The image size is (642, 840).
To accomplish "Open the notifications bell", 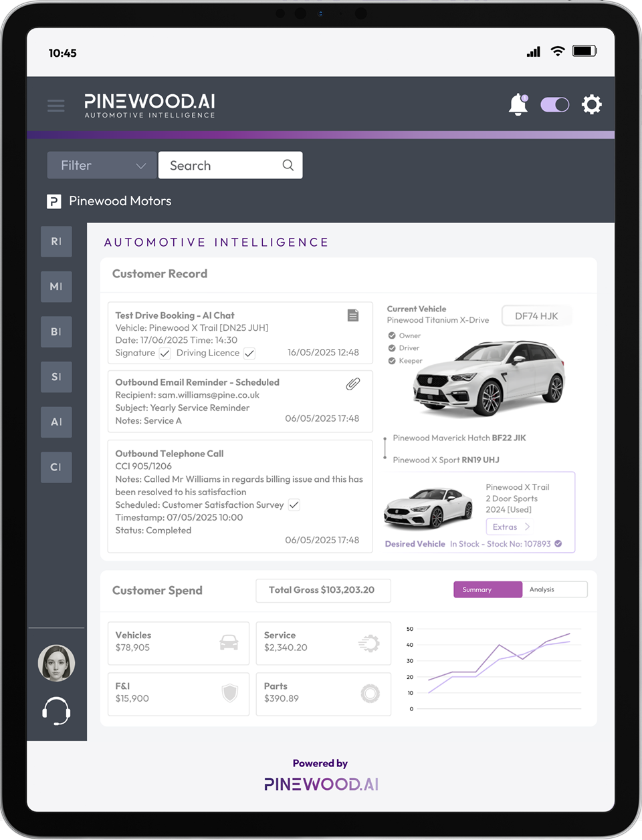I will (x=518, y=105).
